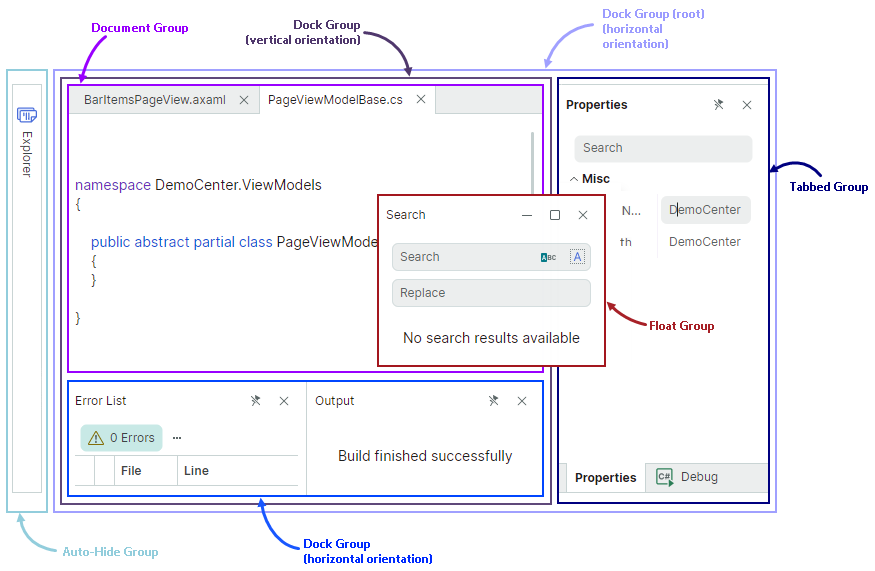Viewport: 875px width, 571px height.
Task: Close the BarItemsPageView.axaml tab
Action: pyautogui.click(x=244, y=100)
